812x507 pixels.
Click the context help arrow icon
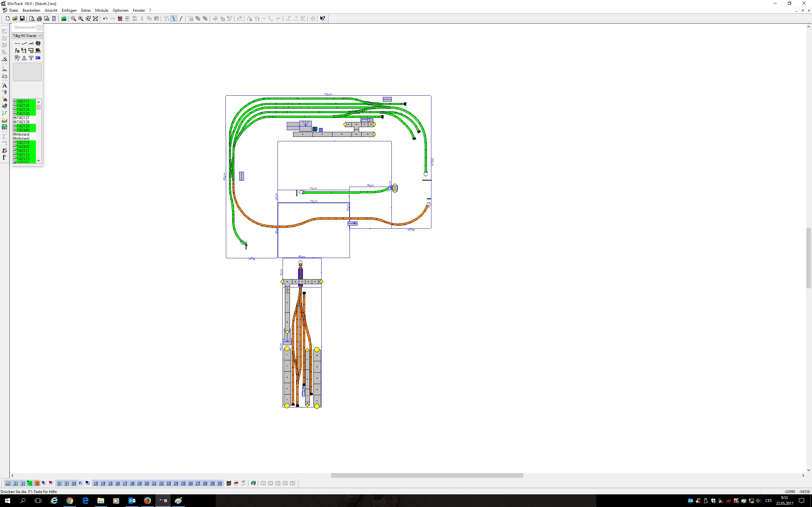[323, 18]
